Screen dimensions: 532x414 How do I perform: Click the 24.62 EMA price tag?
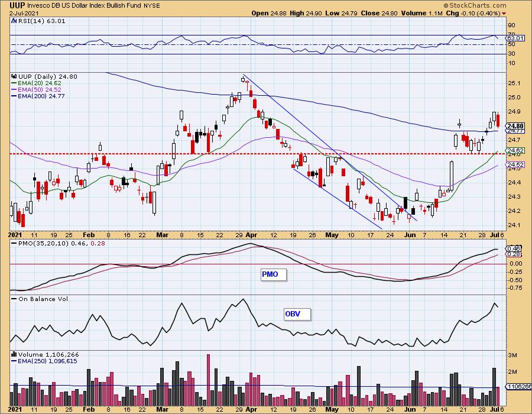515,150
